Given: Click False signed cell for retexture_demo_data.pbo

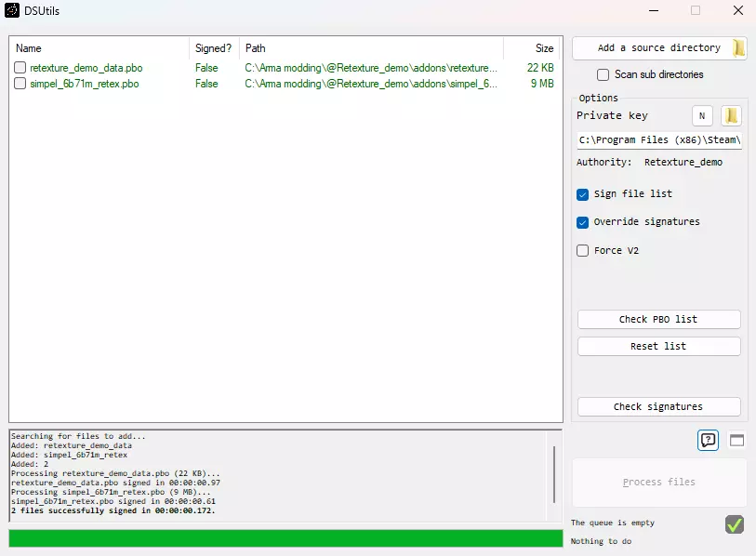Looking at the screenshot, I should tap(206, 68).
